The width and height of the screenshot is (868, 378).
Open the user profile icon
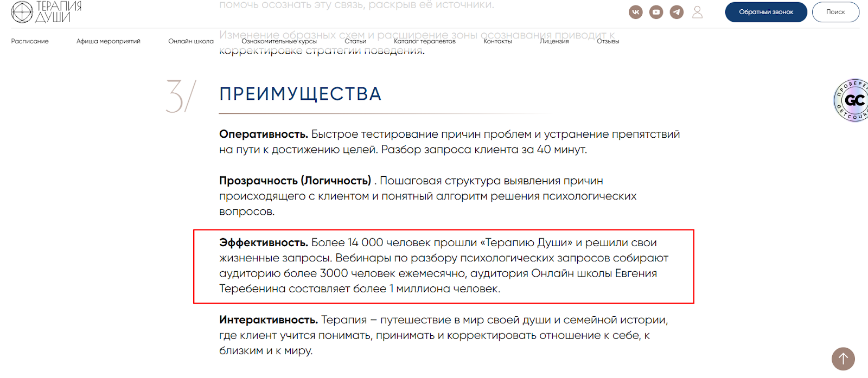tap(698, 12)
